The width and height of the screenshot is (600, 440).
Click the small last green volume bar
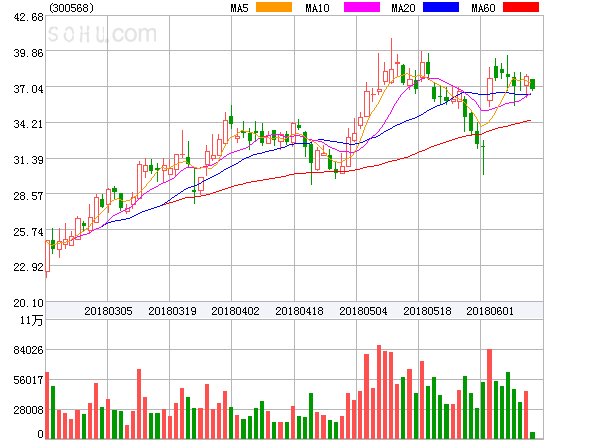tap(532, 435)
